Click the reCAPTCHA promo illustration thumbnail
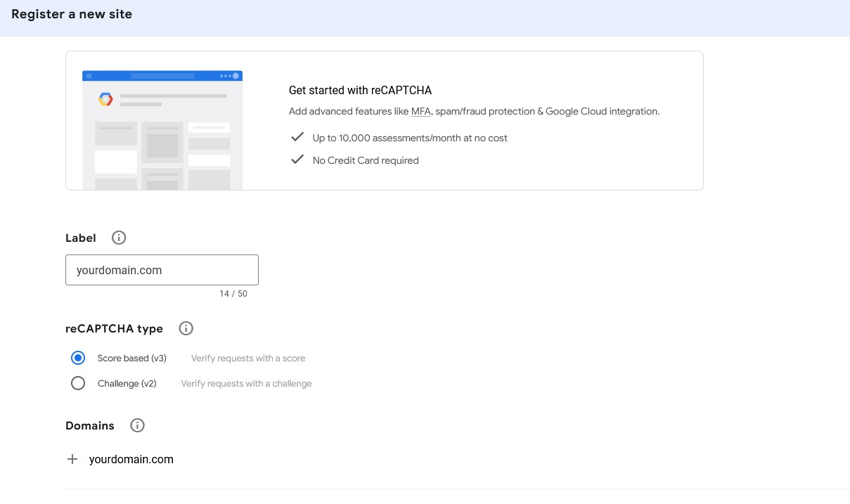The image size is (850, 504). pyautogui.click(x=162, y=130)
